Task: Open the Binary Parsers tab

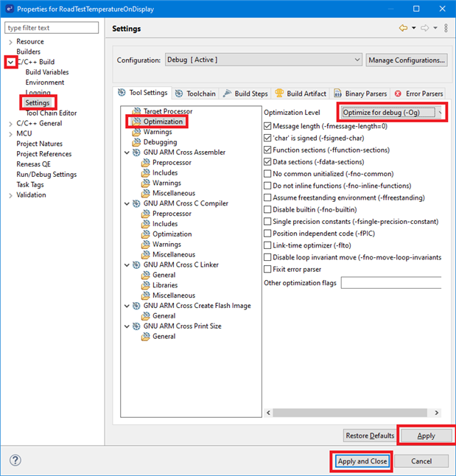Action: tap(360, 94)
